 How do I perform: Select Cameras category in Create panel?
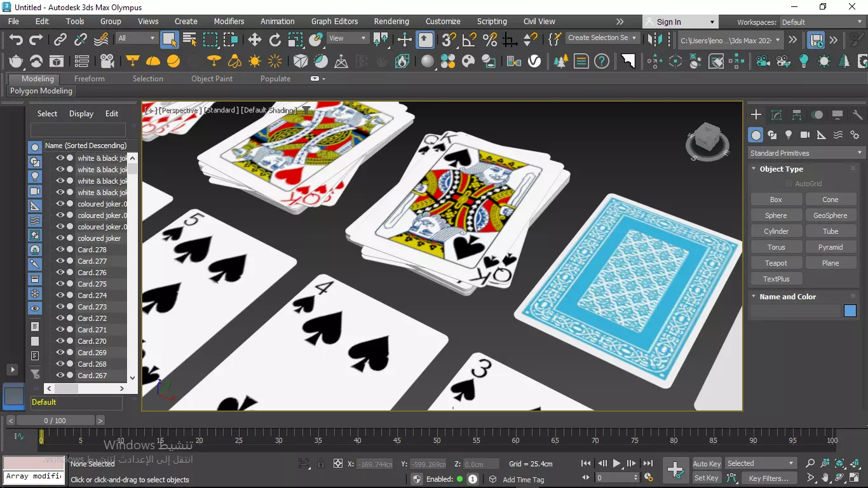click(x=805, y=135)
